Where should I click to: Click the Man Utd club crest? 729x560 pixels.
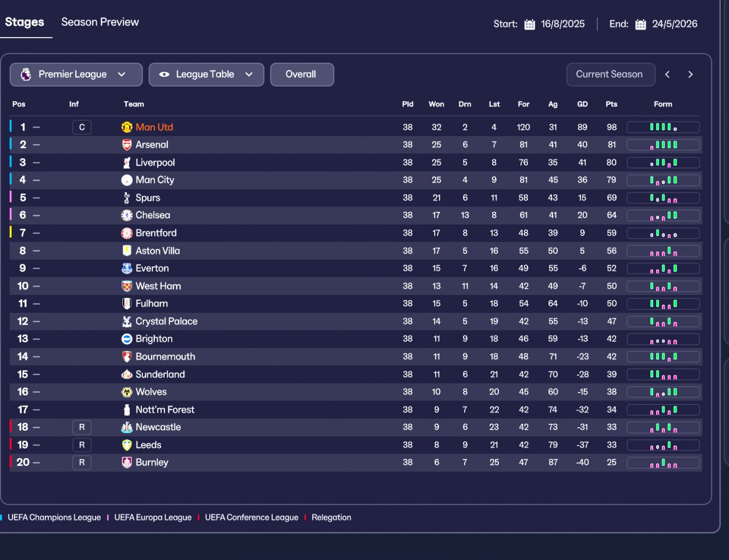(x=126, y=127)
